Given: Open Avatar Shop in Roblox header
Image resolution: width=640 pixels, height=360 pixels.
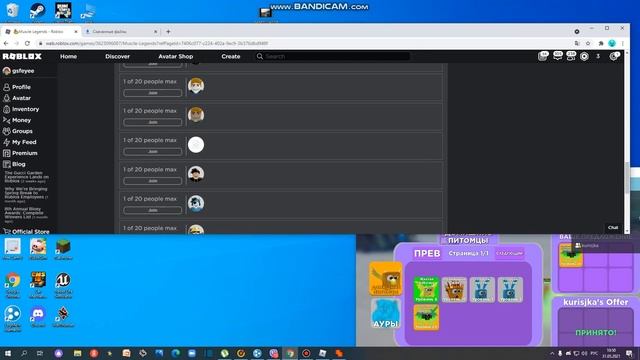Looking at the screenshot, I should point(176,56).
